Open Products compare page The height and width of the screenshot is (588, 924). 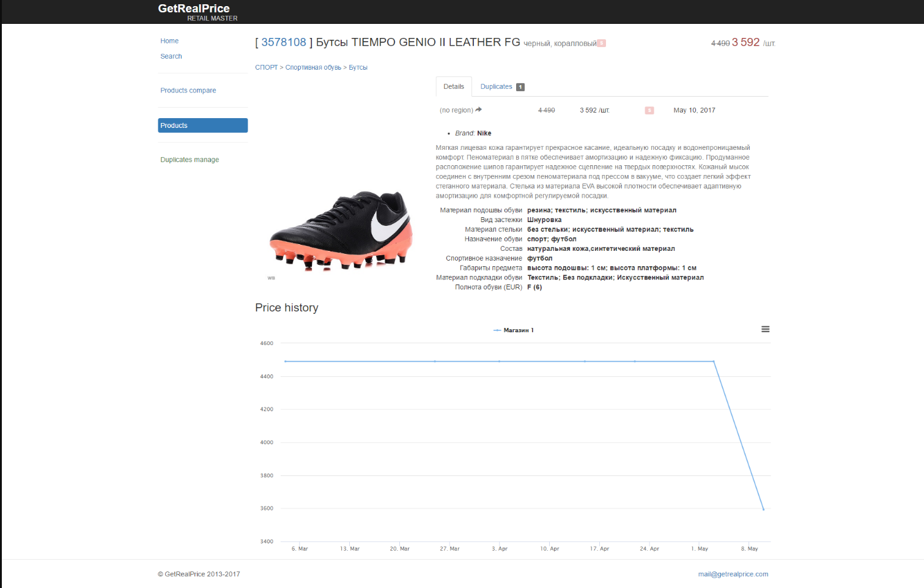click(x=188, y=91)
